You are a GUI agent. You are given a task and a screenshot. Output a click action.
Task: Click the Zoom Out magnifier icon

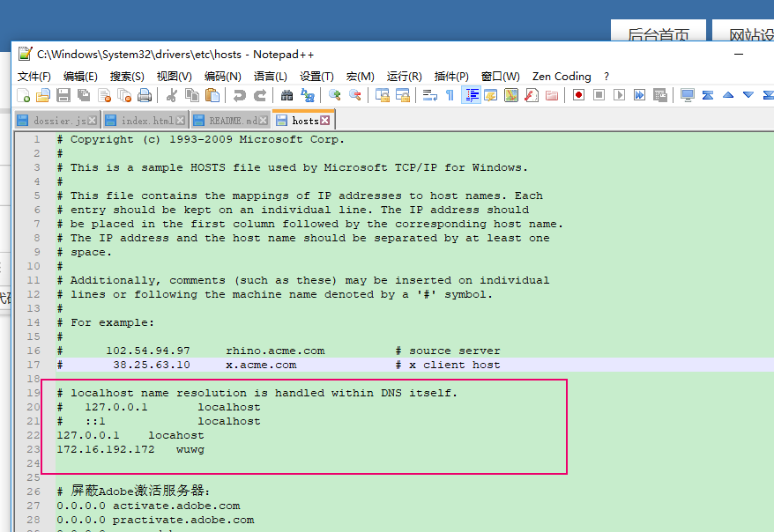(x=354, y=95)
